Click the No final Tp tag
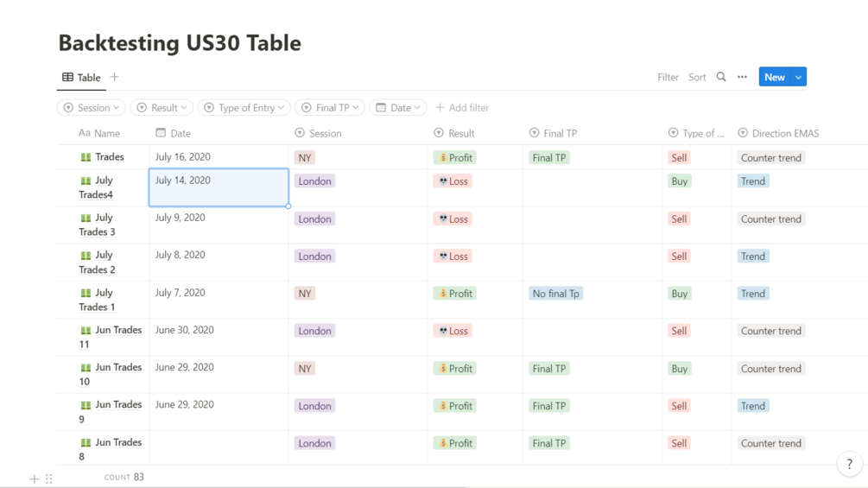Screen dimensions: 868x488 pyautogui.click(x=555, y=294)
